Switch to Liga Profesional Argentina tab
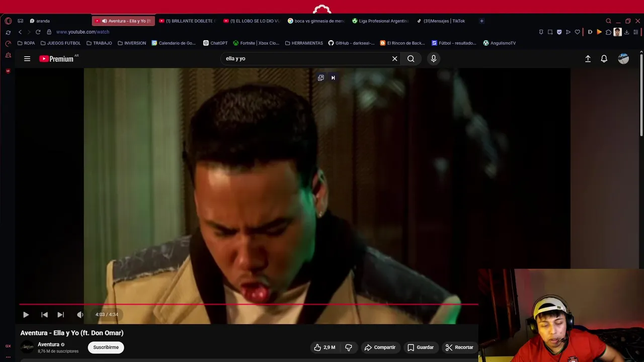 pyautogui.click(x=380, y=21)
